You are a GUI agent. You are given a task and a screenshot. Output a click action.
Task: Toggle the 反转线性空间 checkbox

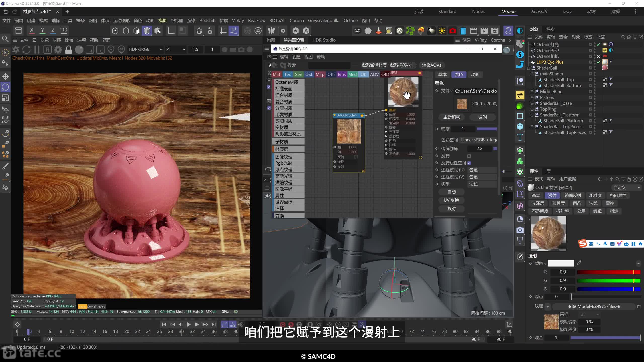469,163
